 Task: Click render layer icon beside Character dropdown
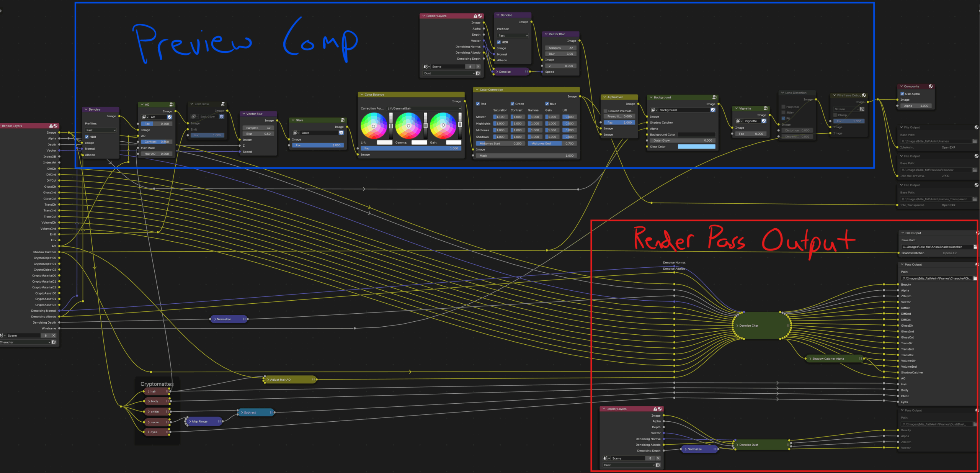54,342
